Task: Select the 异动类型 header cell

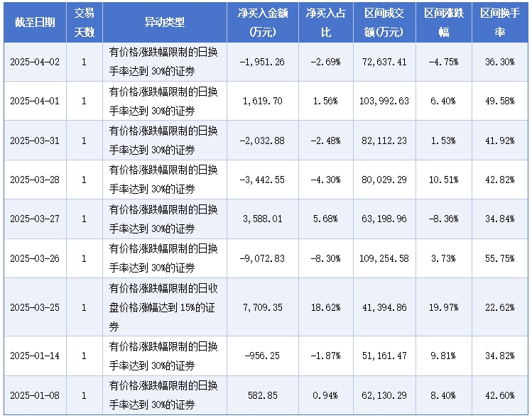Action: (165, 23)
